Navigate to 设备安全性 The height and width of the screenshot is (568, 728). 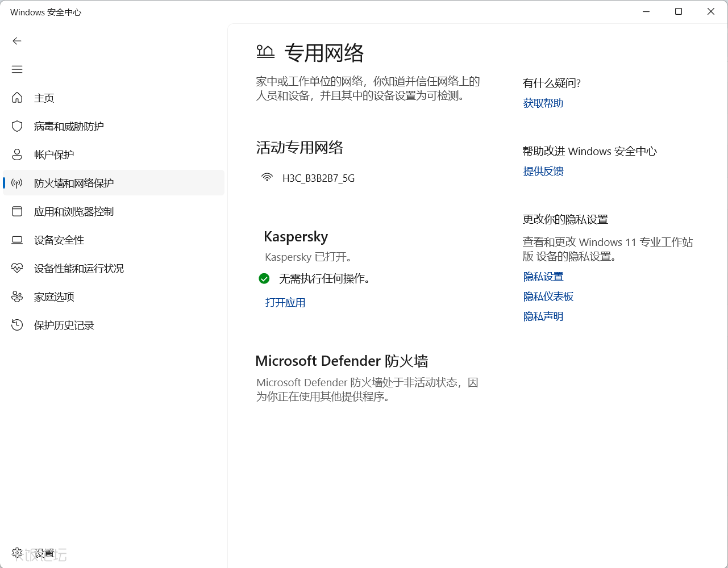click(114, 240)
